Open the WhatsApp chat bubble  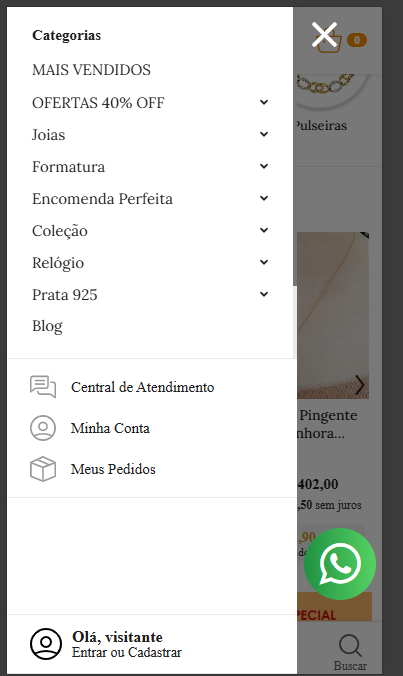tap(340, 563)
